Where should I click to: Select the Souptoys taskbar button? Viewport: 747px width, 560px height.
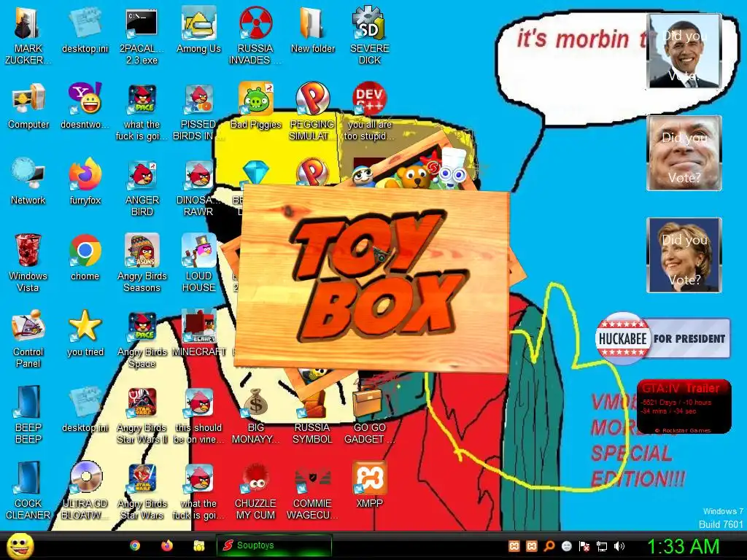(274, 545)
